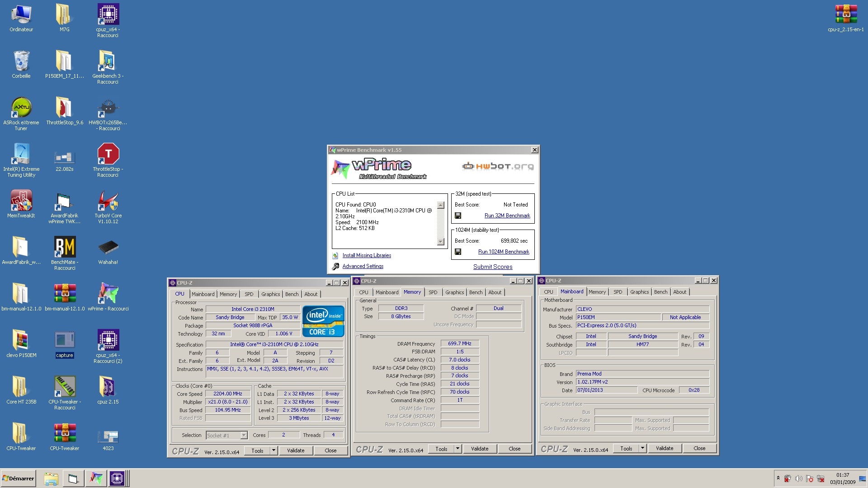Open the Ordinateur desktop icon
Viewport: 868px width, 488px height.
pos(21,18)
